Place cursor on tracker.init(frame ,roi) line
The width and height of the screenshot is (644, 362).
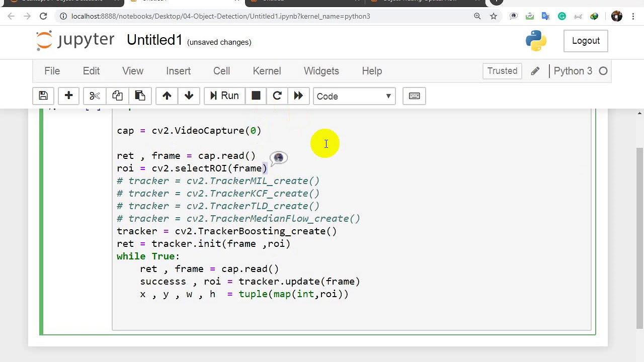pos(203,244)
